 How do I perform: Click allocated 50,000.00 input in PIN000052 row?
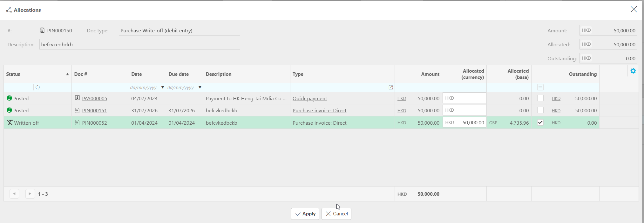(464, 122)
